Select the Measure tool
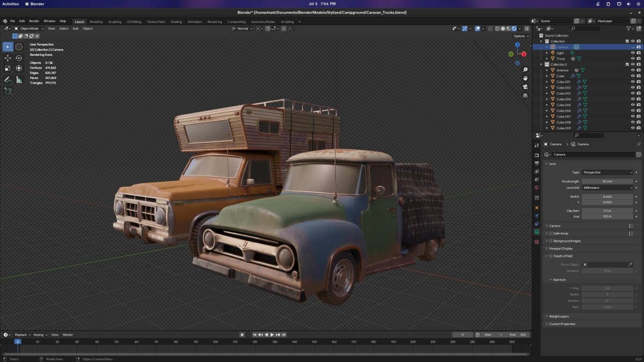Screen dimensions: 644x362 click(19, 79)
